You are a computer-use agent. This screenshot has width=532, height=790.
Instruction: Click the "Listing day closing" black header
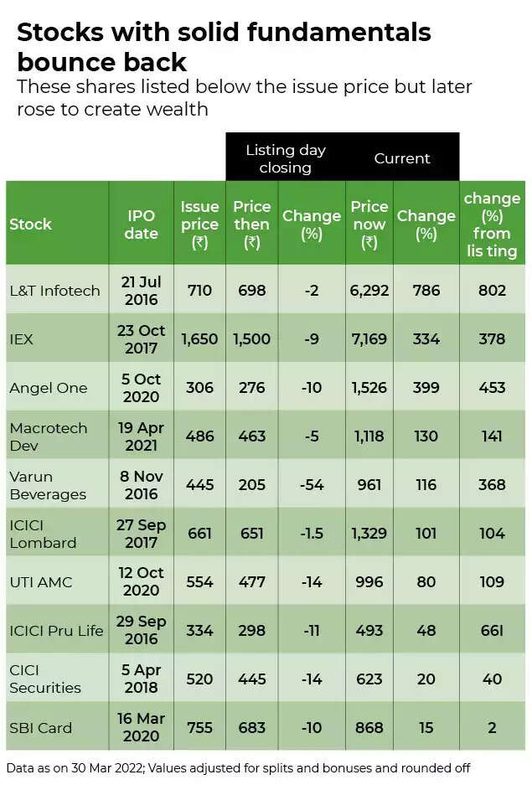[x=285, y=158]
